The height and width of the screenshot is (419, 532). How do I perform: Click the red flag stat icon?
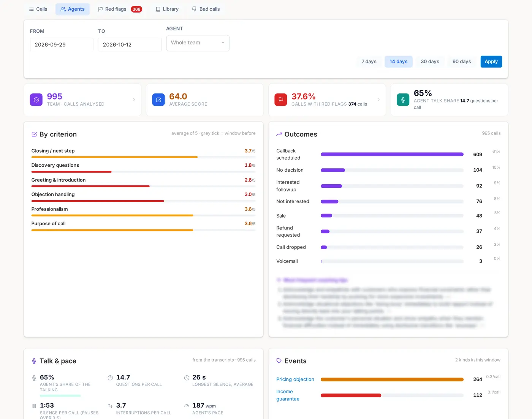(281, 100)
